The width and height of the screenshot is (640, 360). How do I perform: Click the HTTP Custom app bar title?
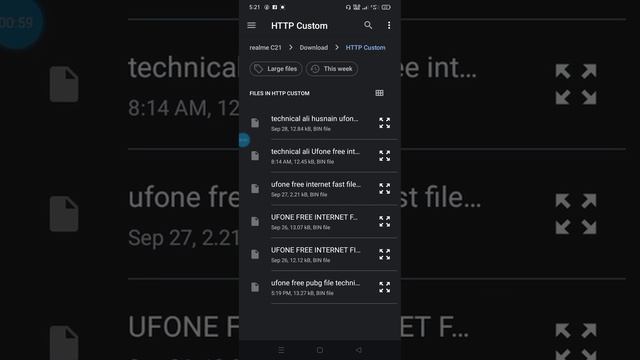[x=299, y=26]
